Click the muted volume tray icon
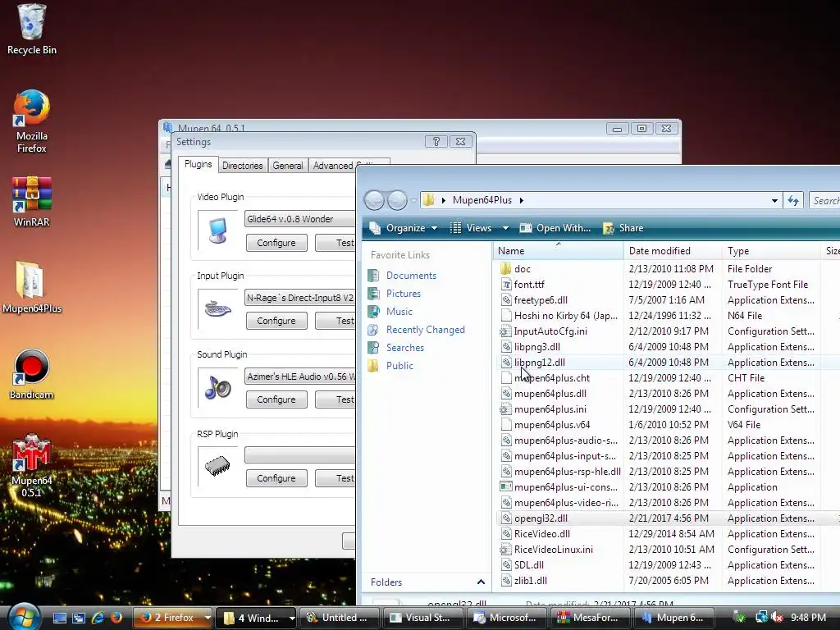This screenshot has width=840, height=630. 776,618
